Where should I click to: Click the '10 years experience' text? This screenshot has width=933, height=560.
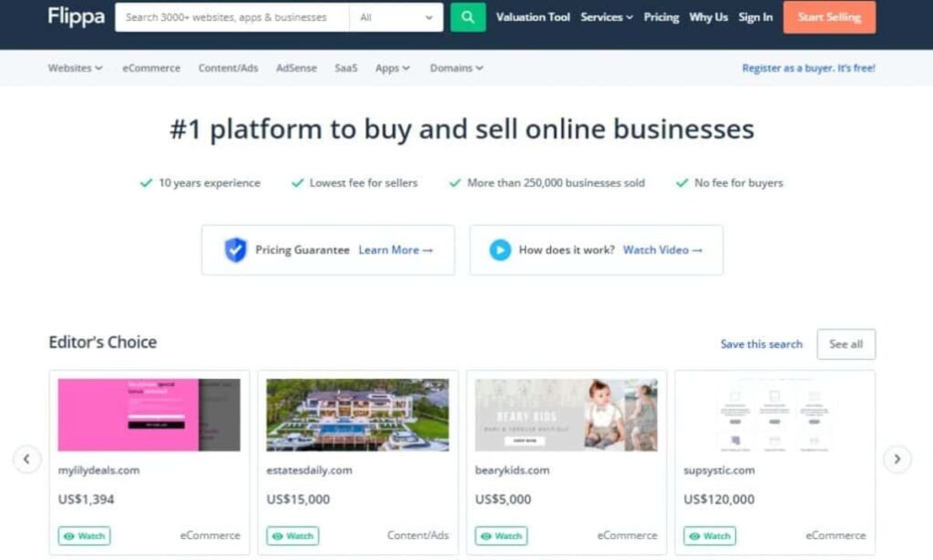(210, 182)
